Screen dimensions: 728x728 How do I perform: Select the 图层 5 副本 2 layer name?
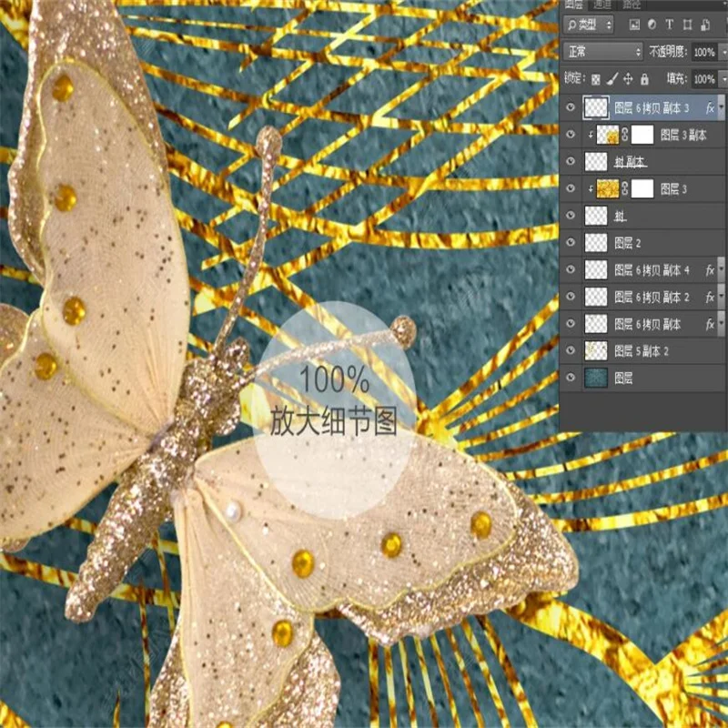642,351
